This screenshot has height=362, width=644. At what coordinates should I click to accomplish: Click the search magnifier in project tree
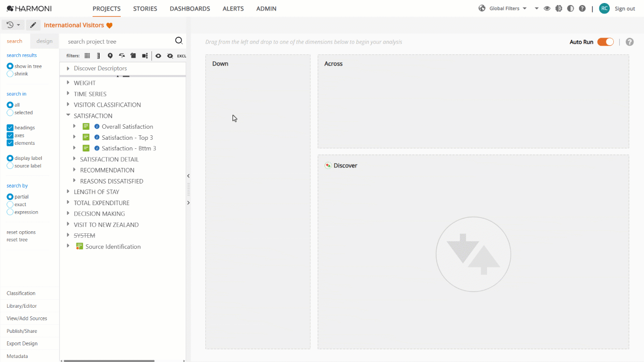click(x=179, y=41)
